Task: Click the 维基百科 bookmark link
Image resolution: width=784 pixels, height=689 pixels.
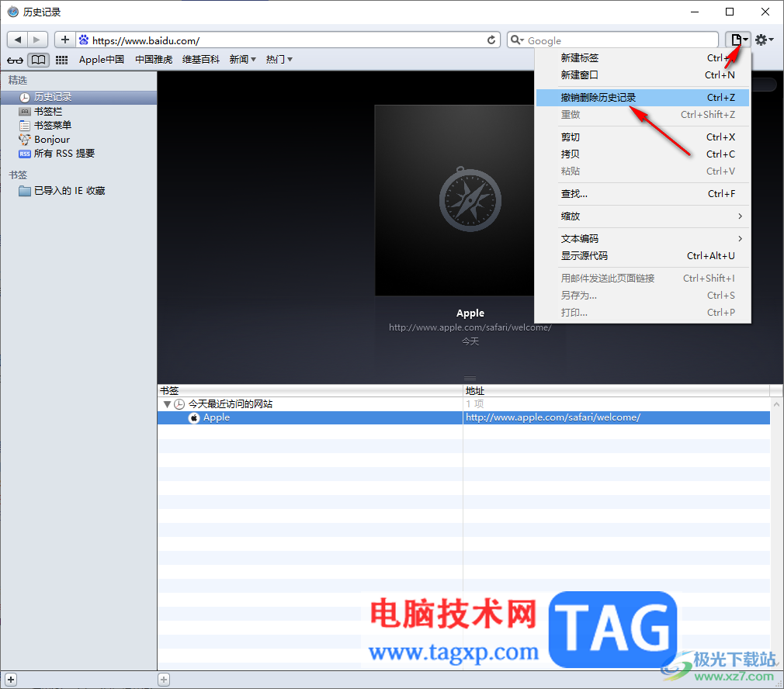Action: pyautogui.click(x=199, y=60)
